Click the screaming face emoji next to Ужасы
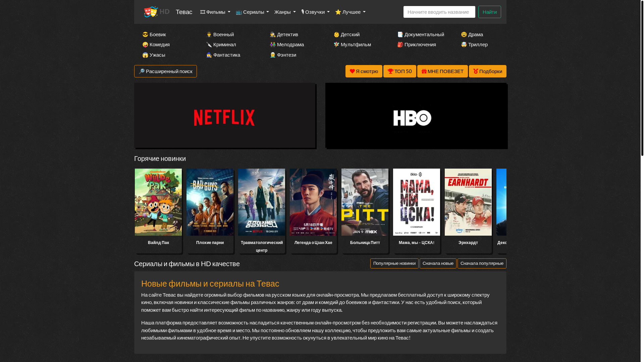Screen dimensions: 644x362 pyautogui.click(x=145, y=55)
